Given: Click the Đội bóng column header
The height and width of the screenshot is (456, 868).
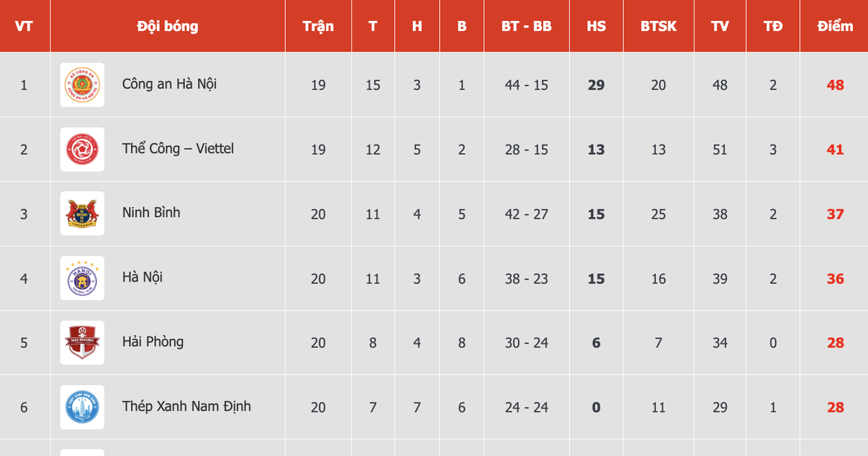Looking at the screenshot, I should click(167, 26).
